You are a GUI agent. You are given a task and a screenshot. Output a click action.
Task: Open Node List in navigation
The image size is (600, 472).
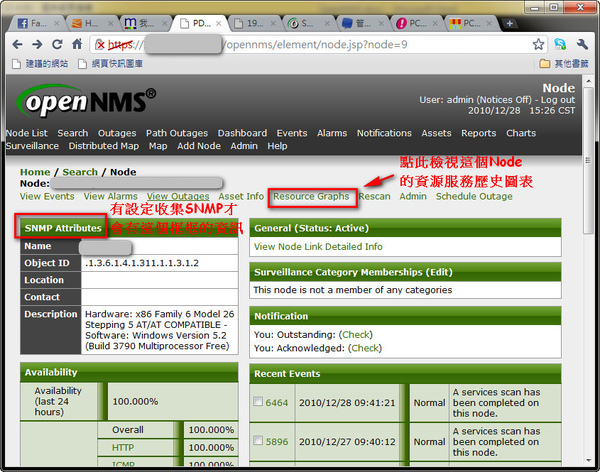[27, 133]
